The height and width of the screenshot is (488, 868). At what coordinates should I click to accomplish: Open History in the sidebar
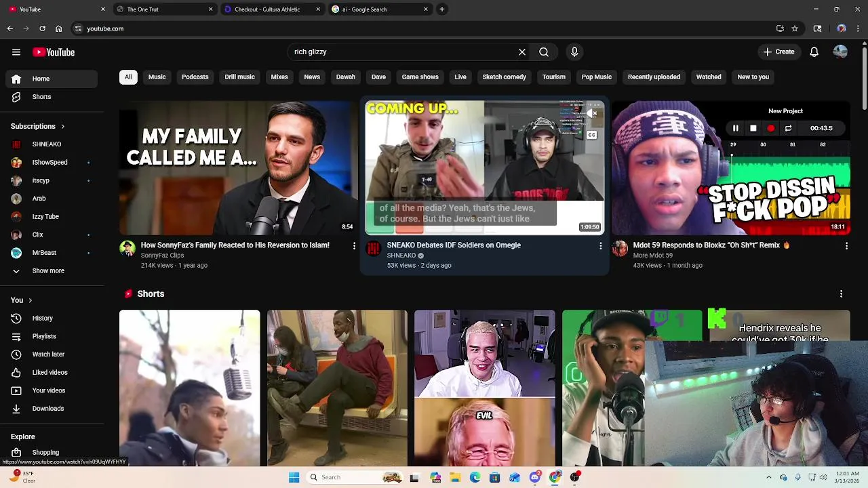click(x=42, y=318)
